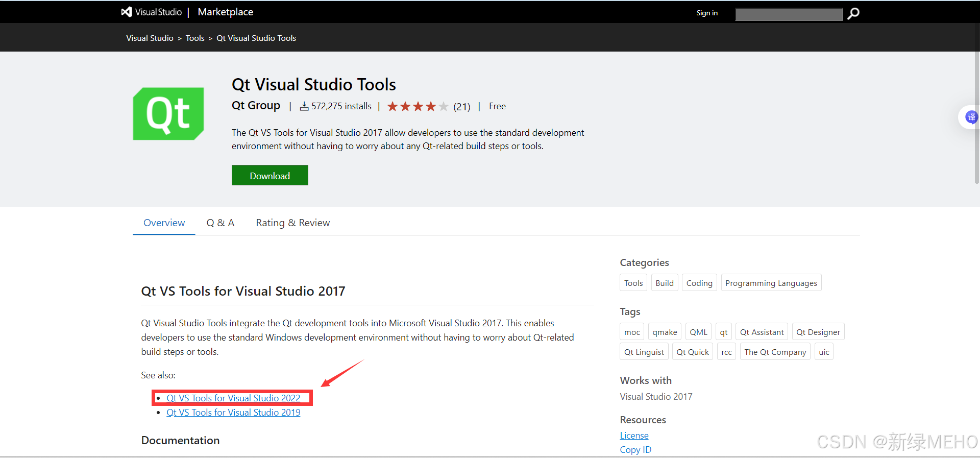Switch to the Q & A tab

pyautogui.click(x=220, y=223)
